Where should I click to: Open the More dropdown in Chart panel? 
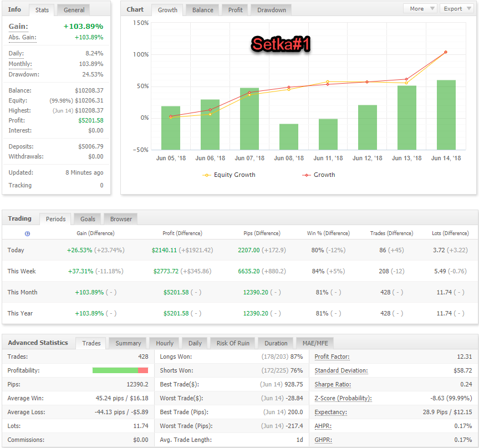(420, 8)
